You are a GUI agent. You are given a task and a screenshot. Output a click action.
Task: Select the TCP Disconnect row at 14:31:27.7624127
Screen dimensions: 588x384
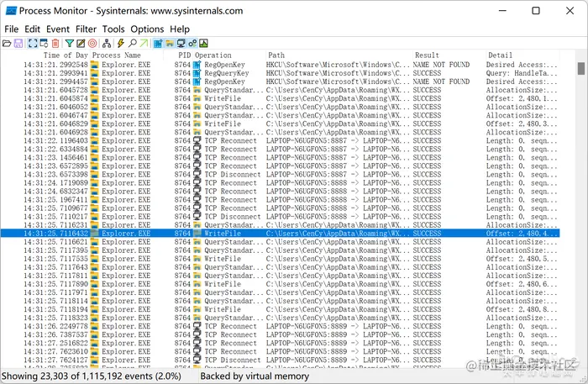[x=280, y=360]
